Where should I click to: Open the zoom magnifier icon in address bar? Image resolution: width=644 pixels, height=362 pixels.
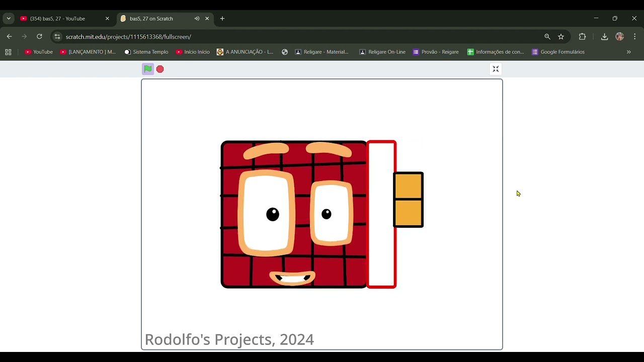pyautogui.click(x=547, y=37)
